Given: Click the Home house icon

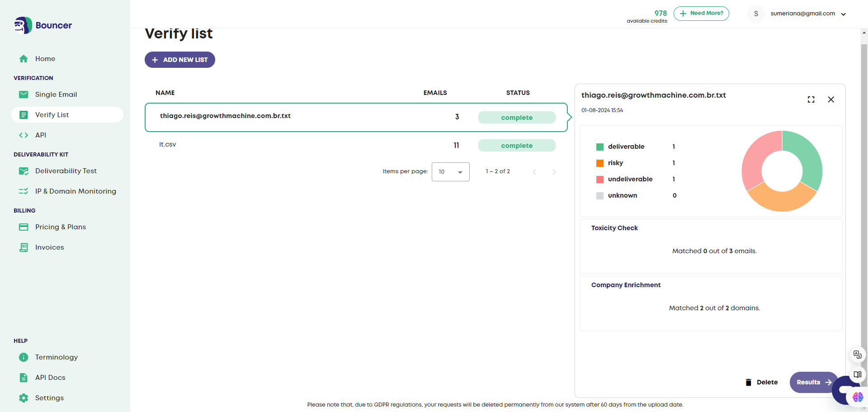Looking at the screenshot, I should point(24,59).
